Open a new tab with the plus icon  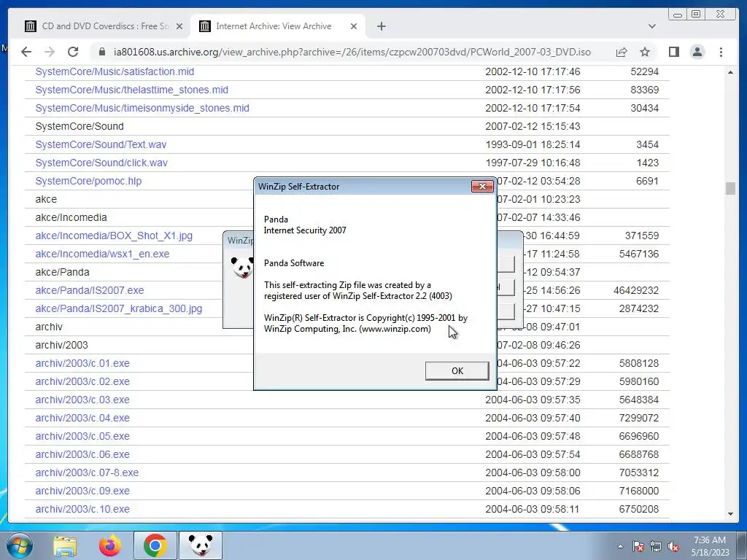[x=381, y=26]
